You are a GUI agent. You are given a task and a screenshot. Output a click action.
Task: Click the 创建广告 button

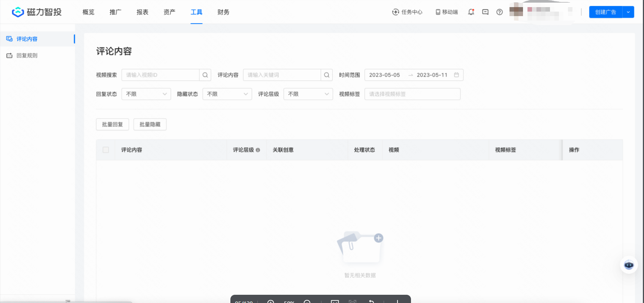click(x=605, y=12)
